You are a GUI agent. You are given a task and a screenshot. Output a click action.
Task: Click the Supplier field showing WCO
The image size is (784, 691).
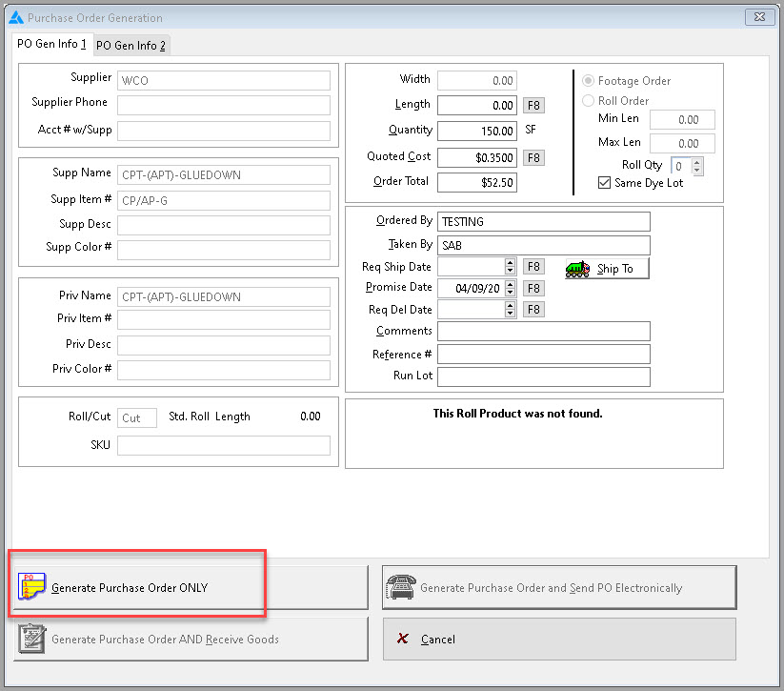pos(224,81)
